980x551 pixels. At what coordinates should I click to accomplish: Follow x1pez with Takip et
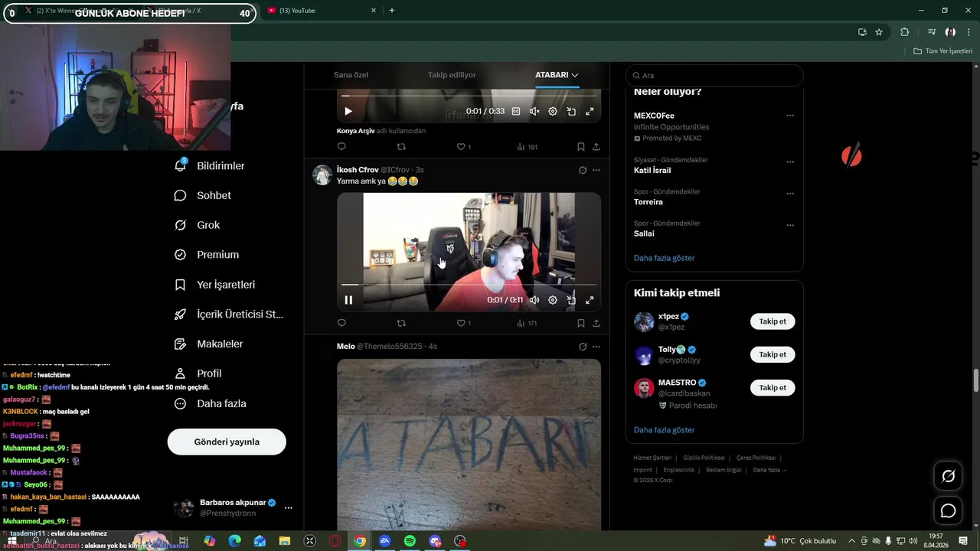(773, 321)
